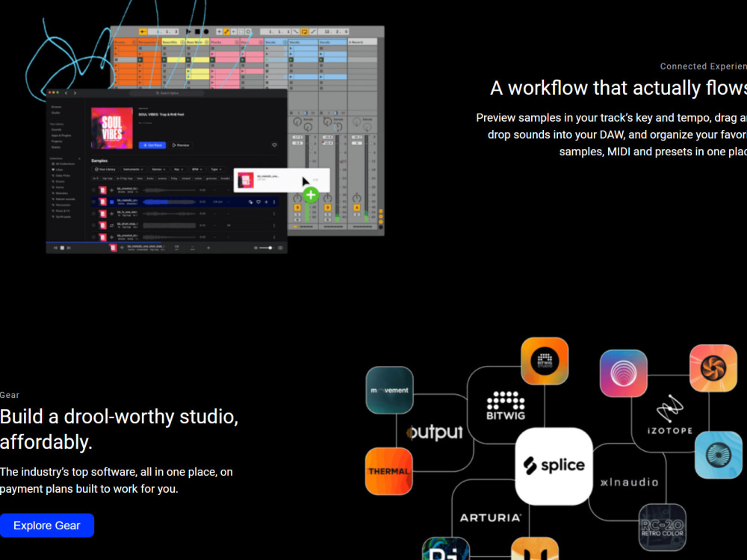The image size is (747, 560).
Task: Click the back arrow in Splice window
Action: click(66, 93)
